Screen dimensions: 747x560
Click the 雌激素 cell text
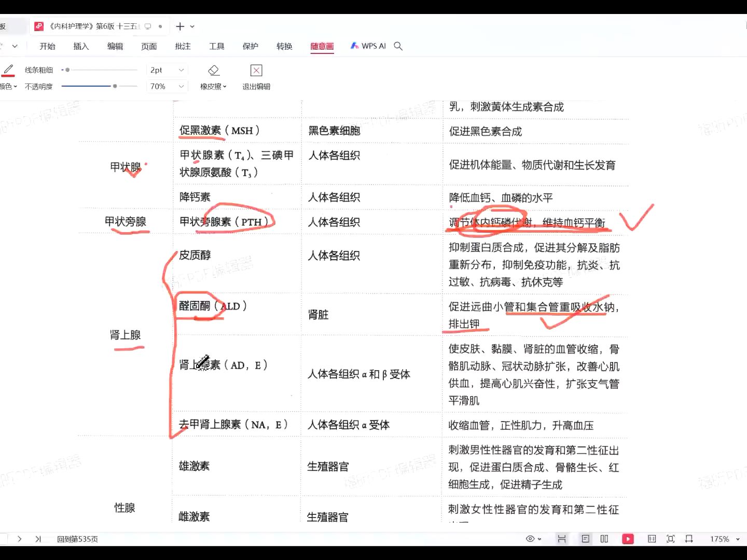(x=194, y=516)
